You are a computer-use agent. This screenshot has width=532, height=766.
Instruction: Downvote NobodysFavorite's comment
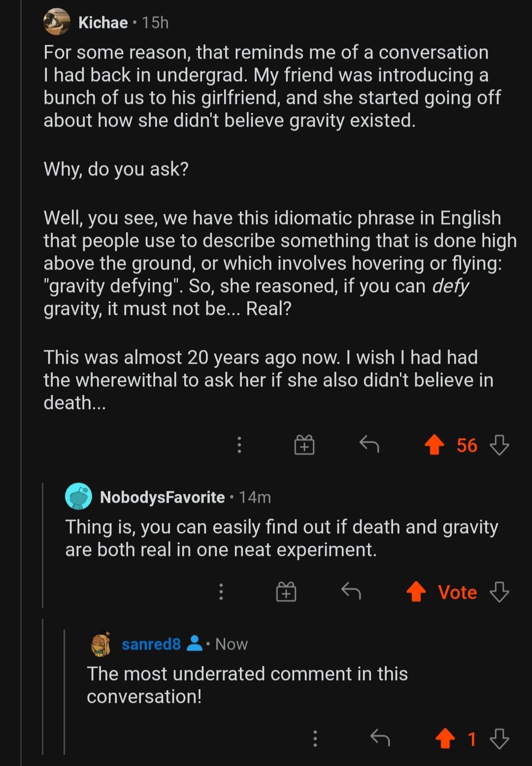pyautogui.click(x=499, y=591)
